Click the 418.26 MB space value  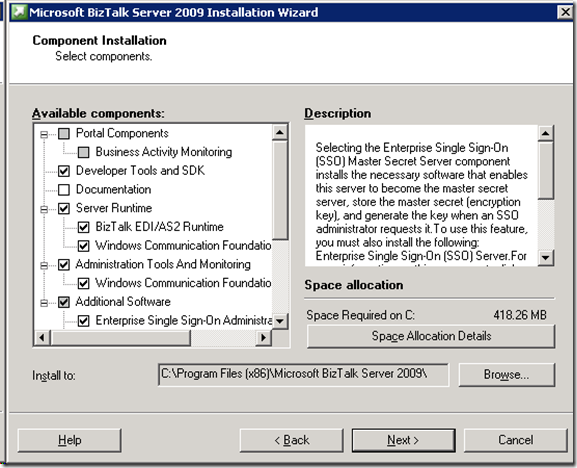click(x=520, y=315)
